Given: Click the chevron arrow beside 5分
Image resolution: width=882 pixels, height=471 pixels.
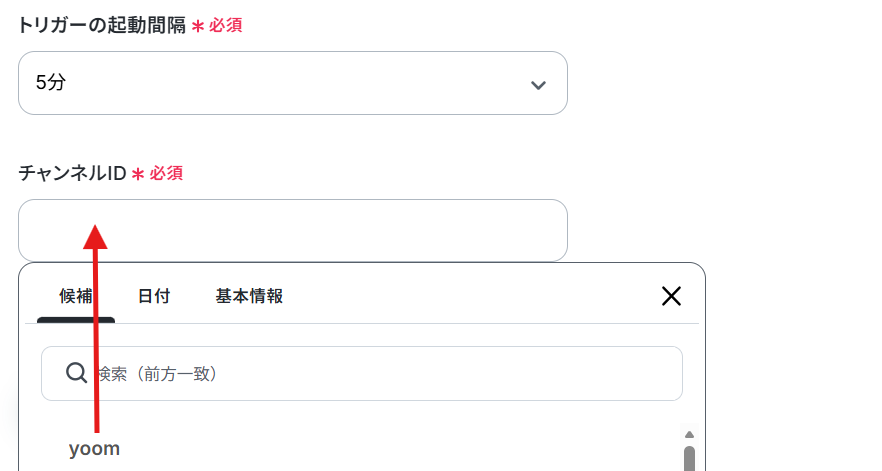Looking at the screenshot, I should (x=538, y=85).
